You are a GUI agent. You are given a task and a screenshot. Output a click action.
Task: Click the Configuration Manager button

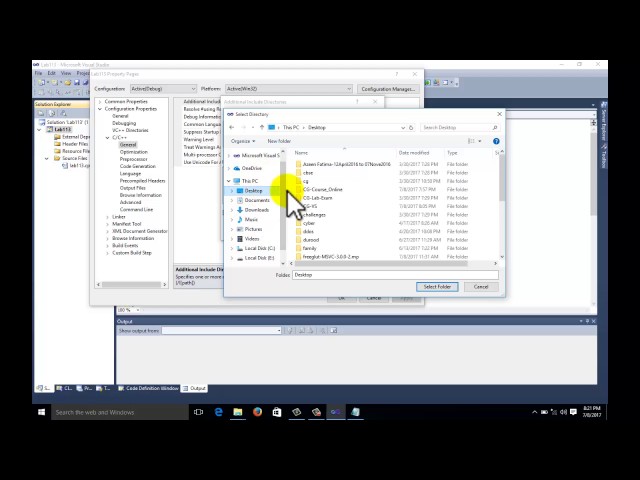[388, 89]
